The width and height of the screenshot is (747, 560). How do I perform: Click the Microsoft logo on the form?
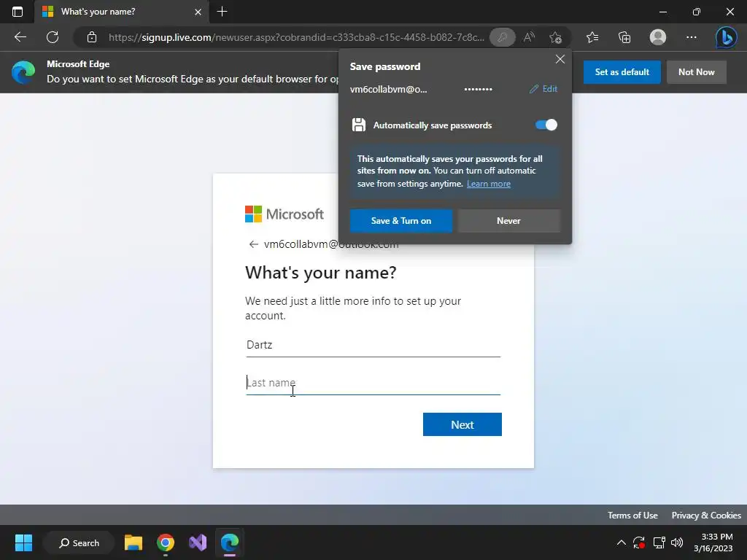(285, 214)
